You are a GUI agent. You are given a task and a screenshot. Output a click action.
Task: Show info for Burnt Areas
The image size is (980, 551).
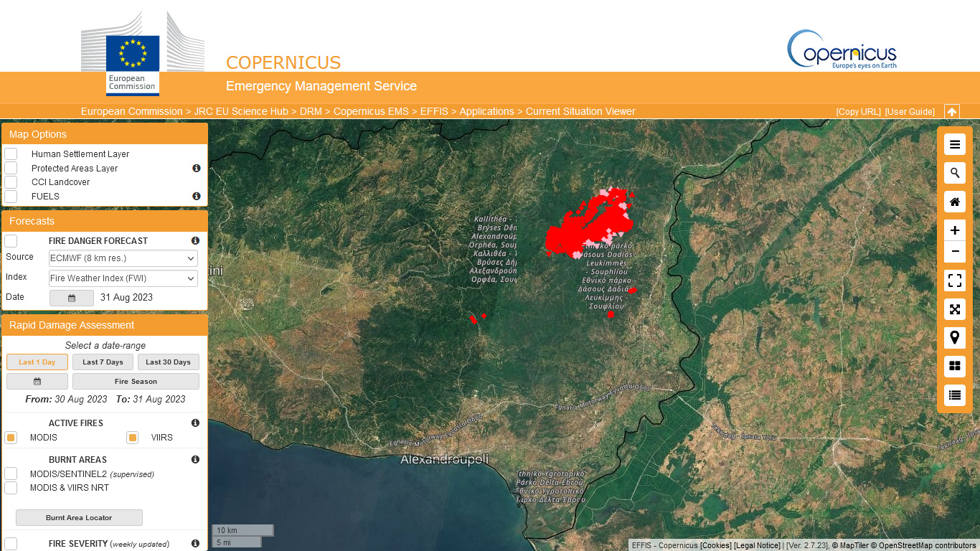[195, 459]
